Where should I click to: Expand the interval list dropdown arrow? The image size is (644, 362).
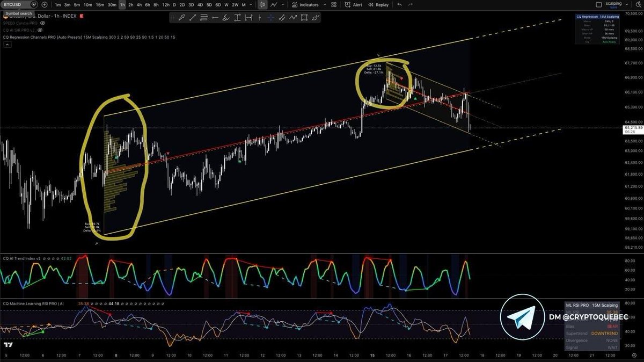[x=251, y=5]
